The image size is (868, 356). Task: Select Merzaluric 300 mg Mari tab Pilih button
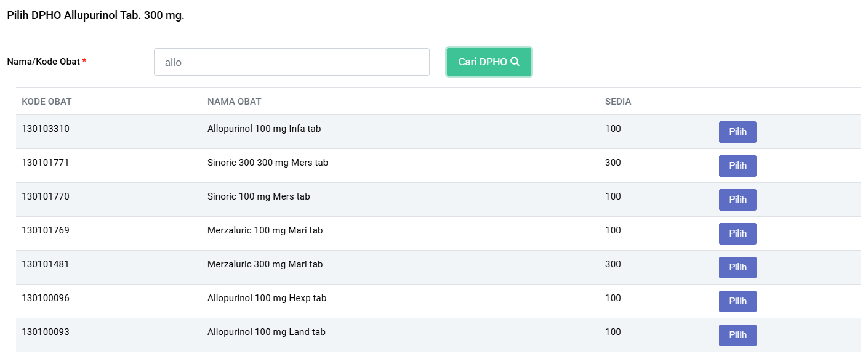click(x=737, y=267)
